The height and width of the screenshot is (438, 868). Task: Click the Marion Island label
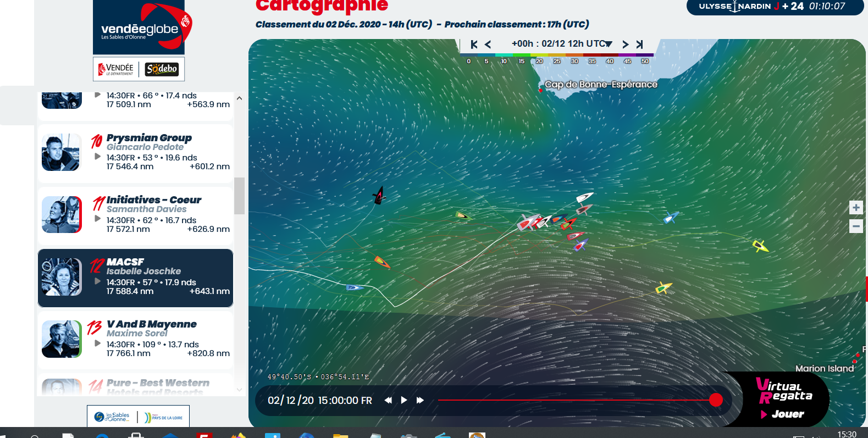click(x=825, y=368)
